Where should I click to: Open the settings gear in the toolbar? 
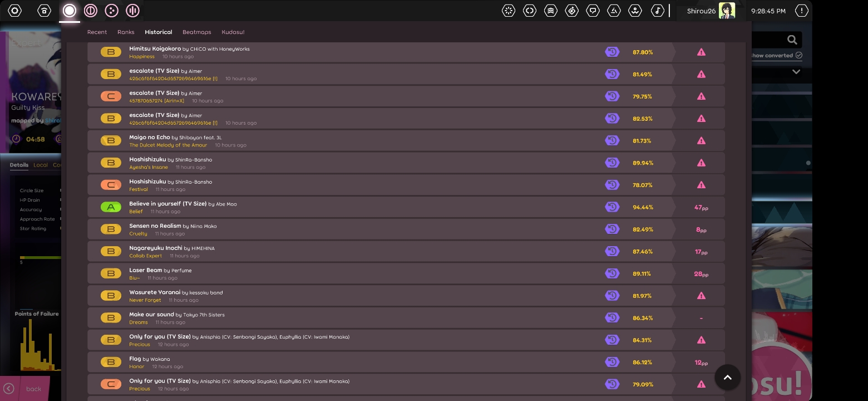tap(15, 11)
